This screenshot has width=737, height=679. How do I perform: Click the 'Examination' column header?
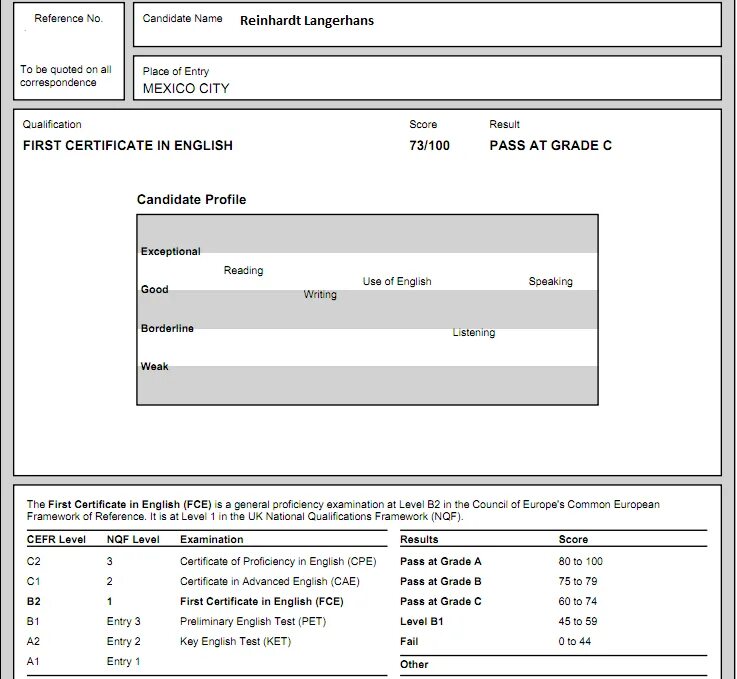(x=212, y=539)
